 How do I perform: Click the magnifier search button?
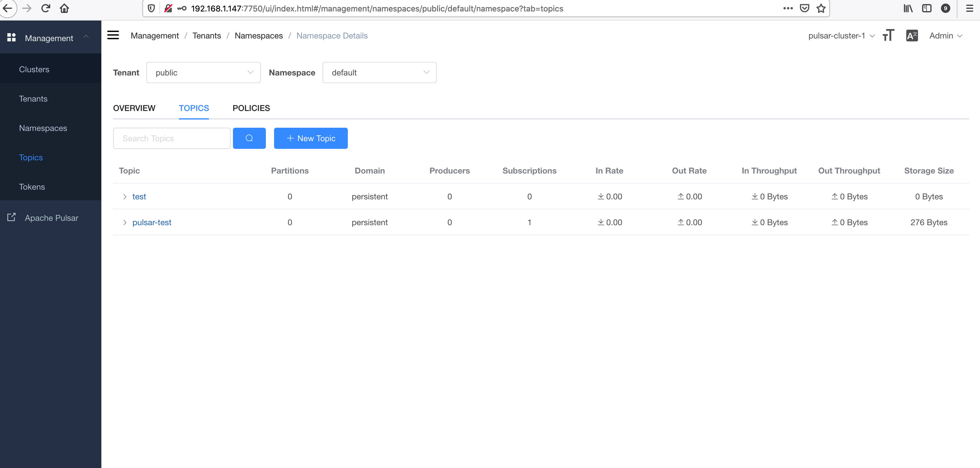click(x=249, y=138)
